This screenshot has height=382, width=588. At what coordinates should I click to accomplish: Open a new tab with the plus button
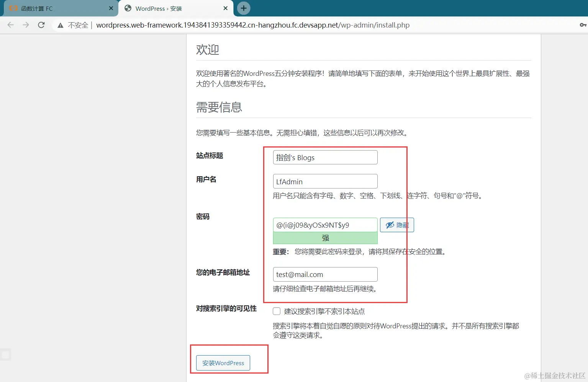pyautogui.click(x=244, y=8)
